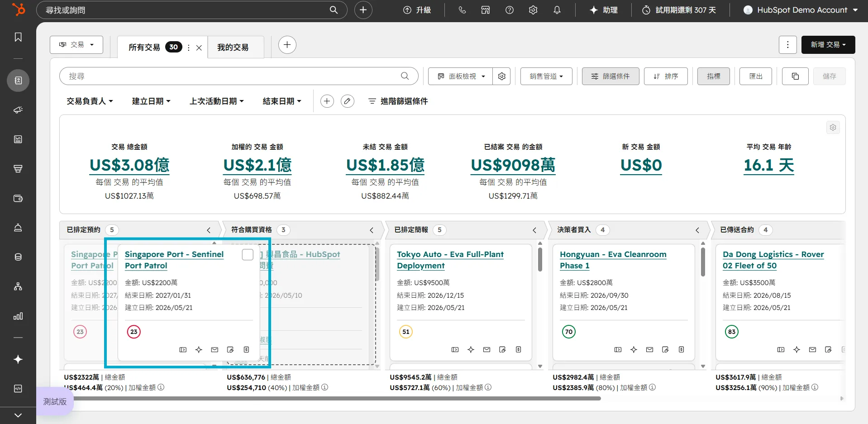868x424 pixels.
Task: Switch to the 所有交易 tab
Action: (144, 48)
